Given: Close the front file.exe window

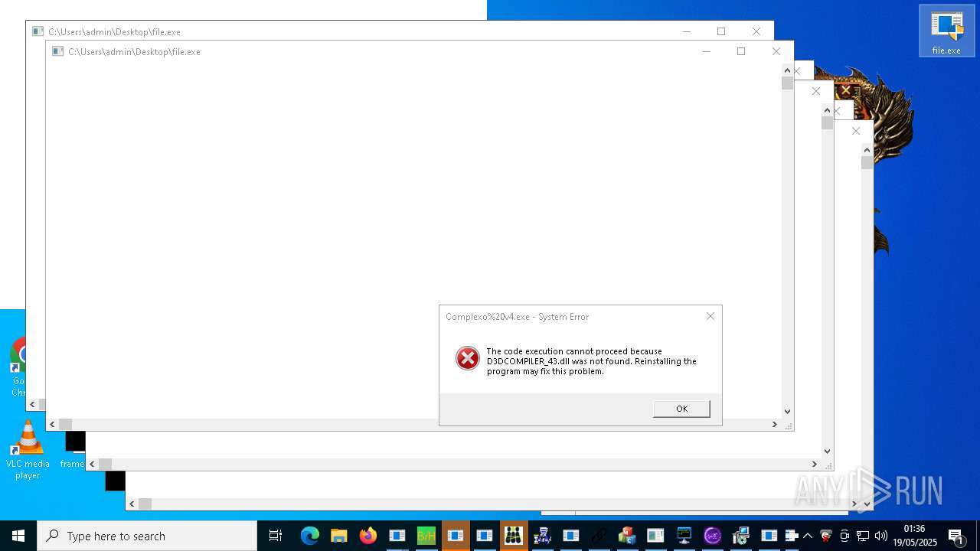Looking at the screenshot, I should coord(776,51).
